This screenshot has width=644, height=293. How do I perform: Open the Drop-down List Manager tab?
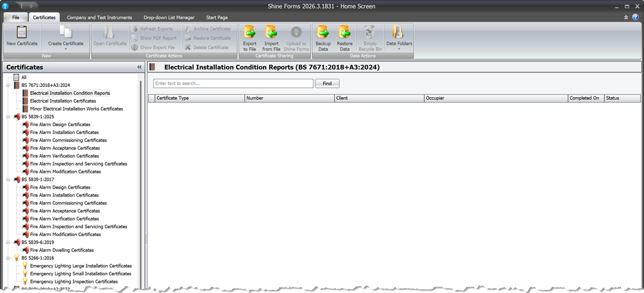pyautogui.click(x=169, y=18)
